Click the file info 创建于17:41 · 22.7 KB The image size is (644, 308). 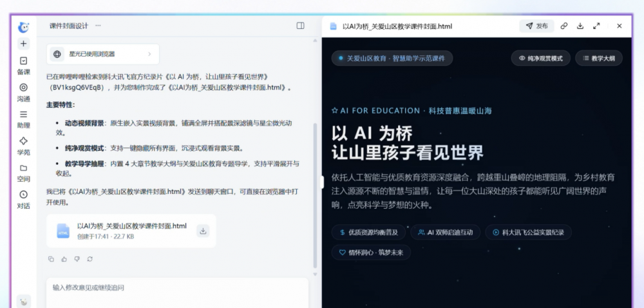[106, 236]
